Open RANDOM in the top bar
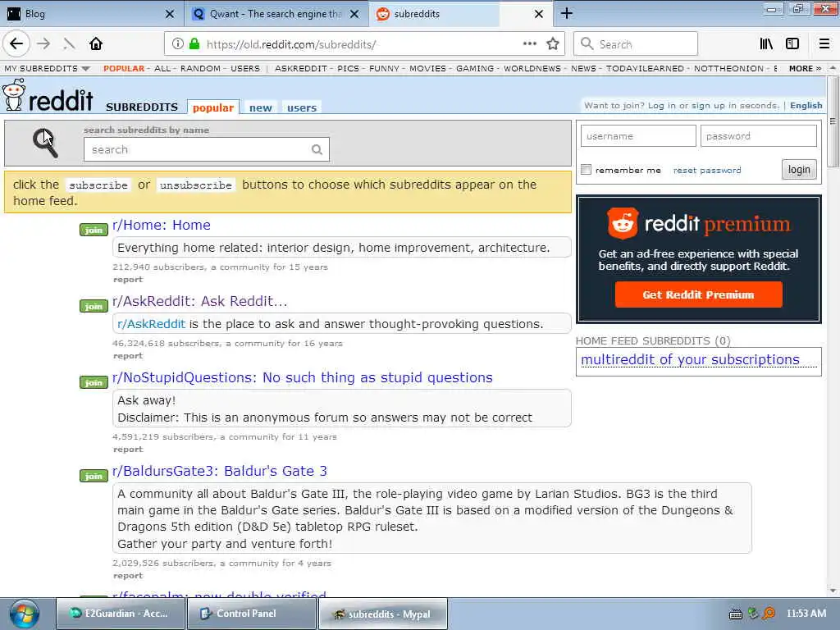Image resolution: width=840 pixels, height=630 pixels. [200, 69]
